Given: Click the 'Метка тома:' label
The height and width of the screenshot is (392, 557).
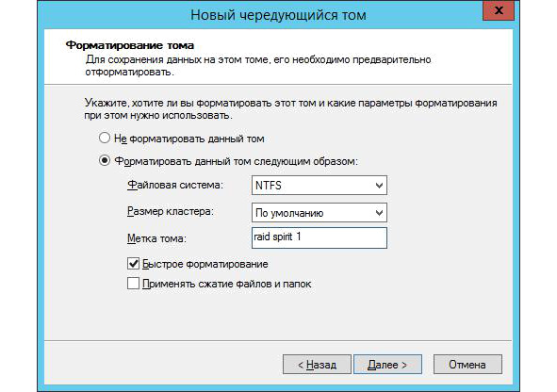Looking at the screenshot, I should 156,237.
